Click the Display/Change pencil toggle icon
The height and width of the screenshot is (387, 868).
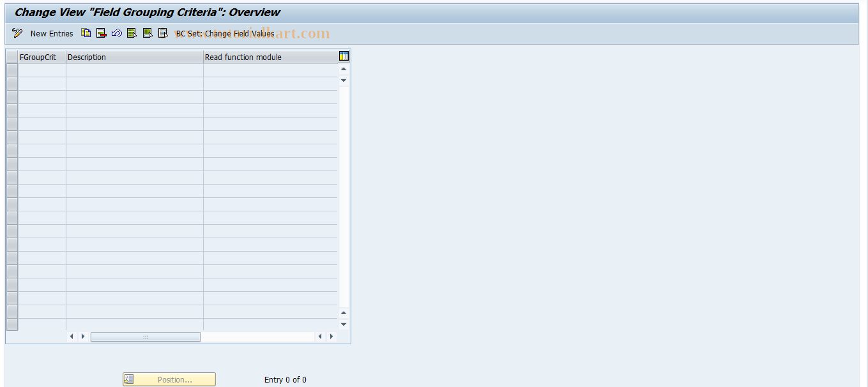[x=17, y=33]
